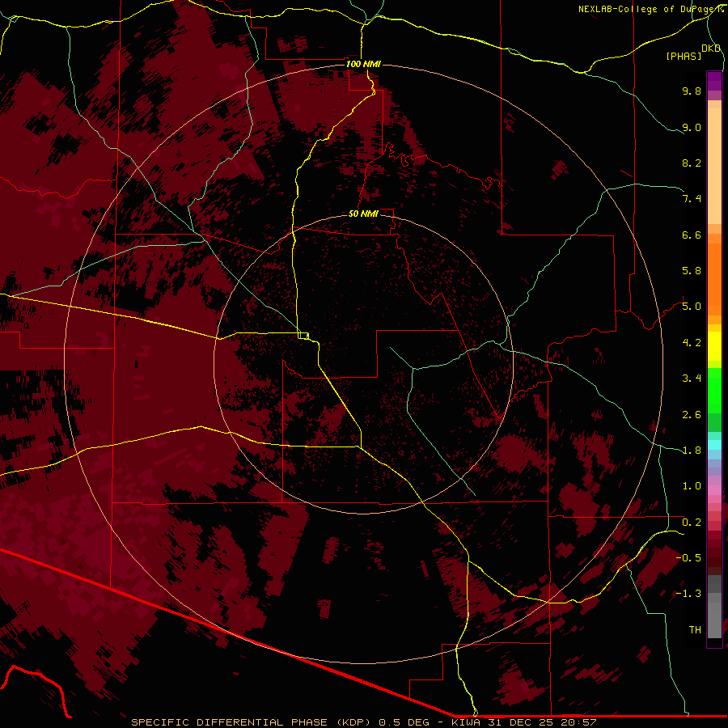Click the purple top segment of color bar
The image size is (728, 728).
[x=714, y=81]
